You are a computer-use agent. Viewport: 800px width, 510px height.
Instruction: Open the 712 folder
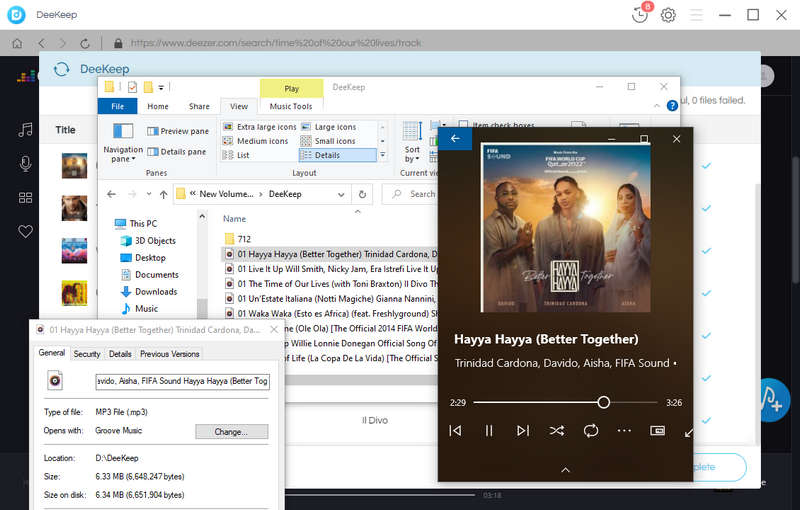click(237, 239)
